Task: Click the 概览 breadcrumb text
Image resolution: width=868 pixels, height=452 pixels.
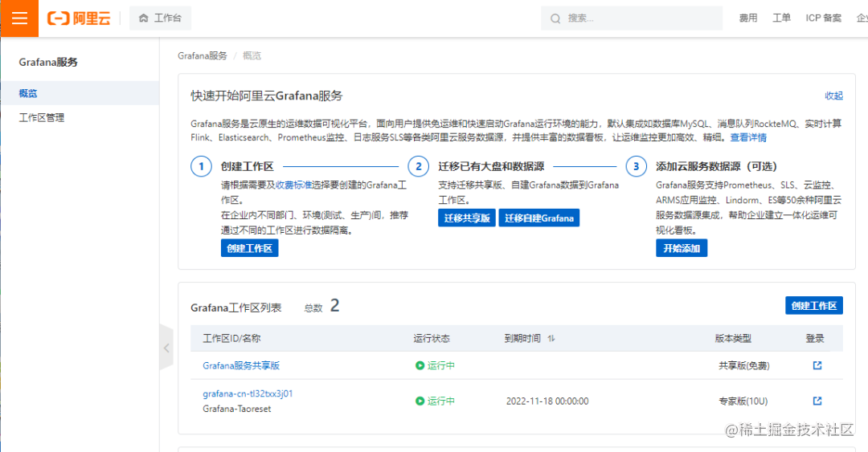Action: pos(252,56)
